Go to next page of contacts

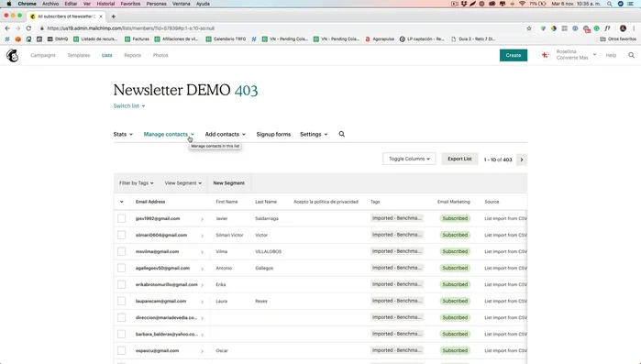point(522,160)
